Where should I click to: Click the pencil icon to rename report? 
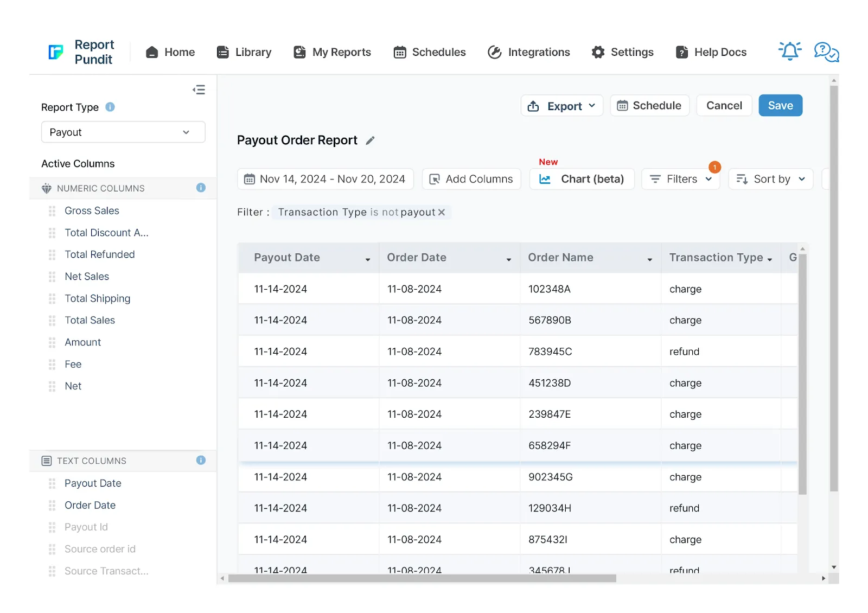click(x=371, y=141)
